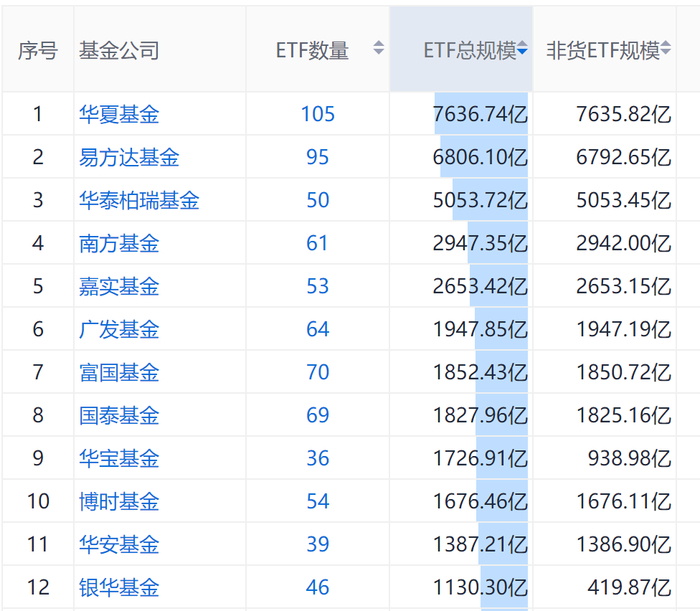
Task: Click ETF count 39 for 华安基金
Action: 317,544
